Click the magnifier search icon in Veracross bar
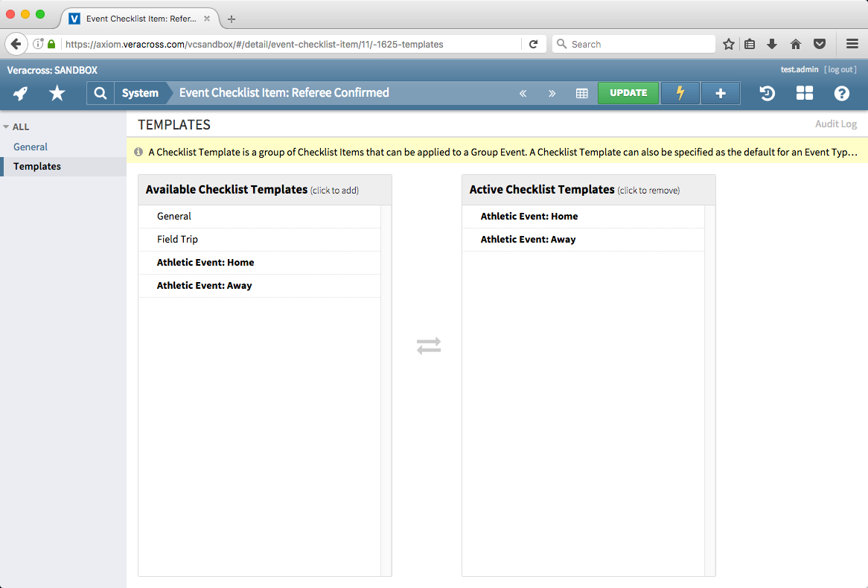 click(x=100, y=93)
